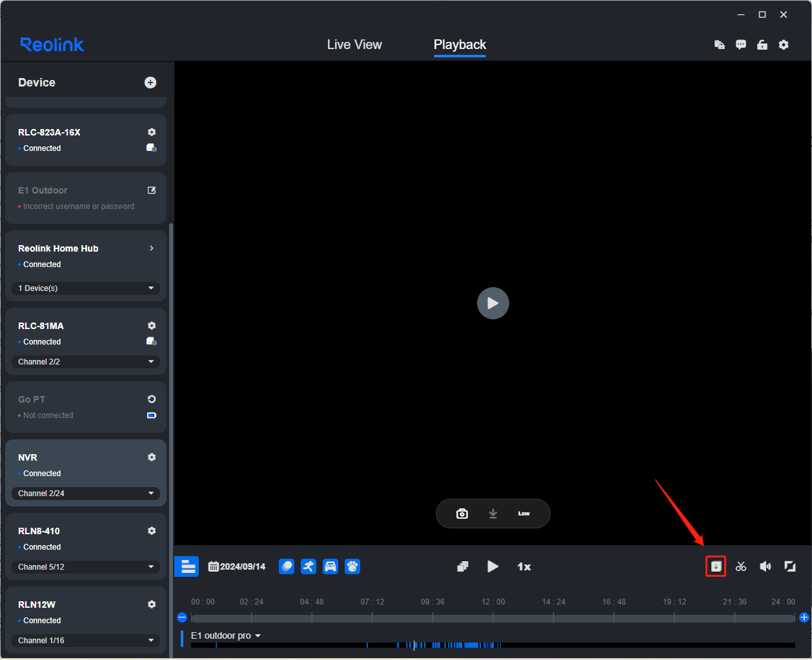Open RLC-81MA settings gear
This screenshot has height=660, width=812.
(152, 326)
